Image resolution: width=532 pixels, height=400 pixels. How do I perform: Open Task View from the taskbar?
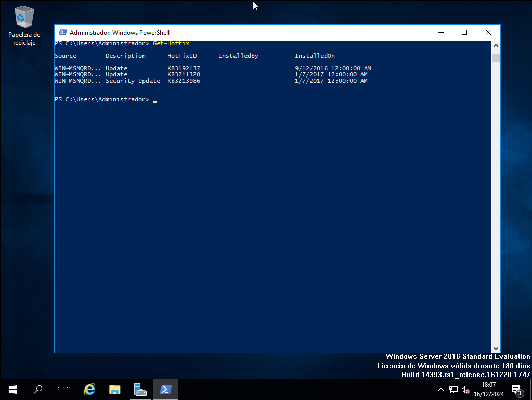point(63,390)
